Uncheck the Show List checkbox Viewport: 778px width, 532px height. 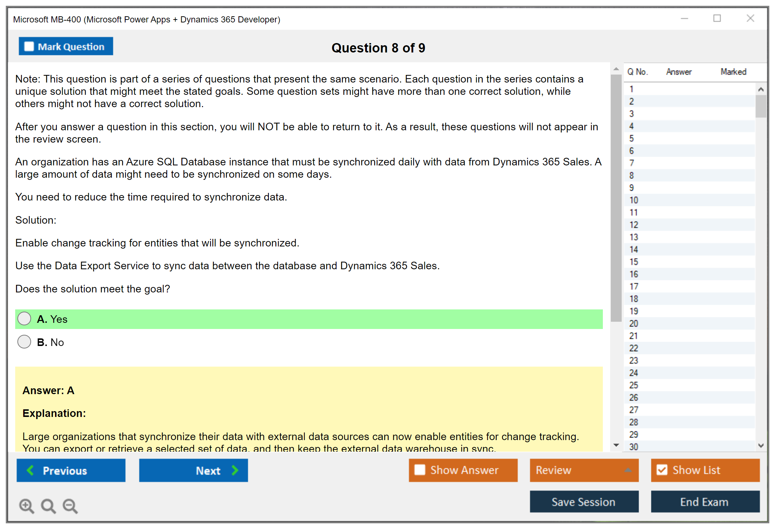662,470
